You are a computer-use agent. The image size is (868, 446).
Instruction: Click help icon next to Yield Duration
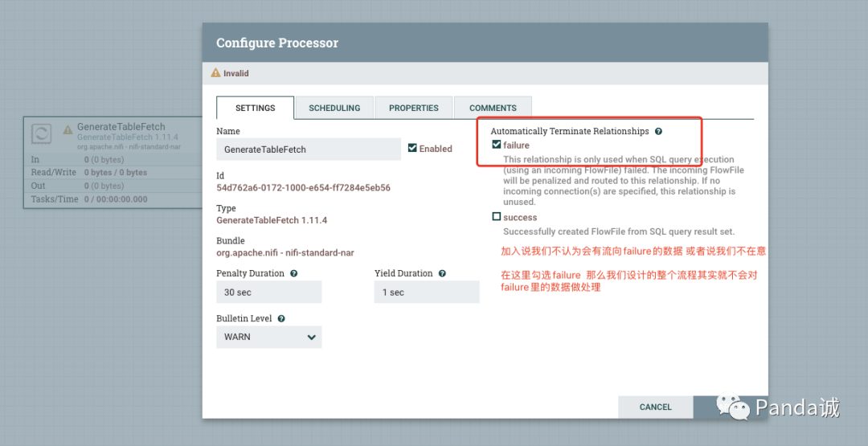click(442, 273)
